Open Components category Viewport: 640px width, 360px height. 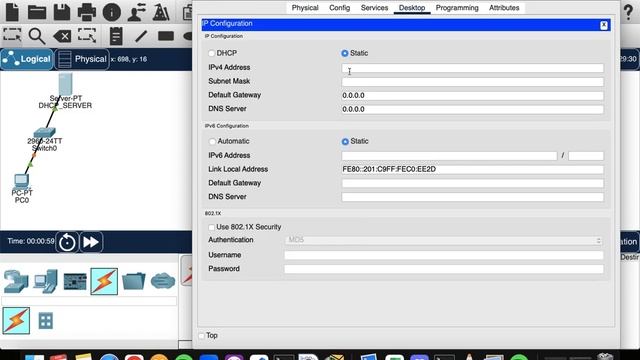75,281
